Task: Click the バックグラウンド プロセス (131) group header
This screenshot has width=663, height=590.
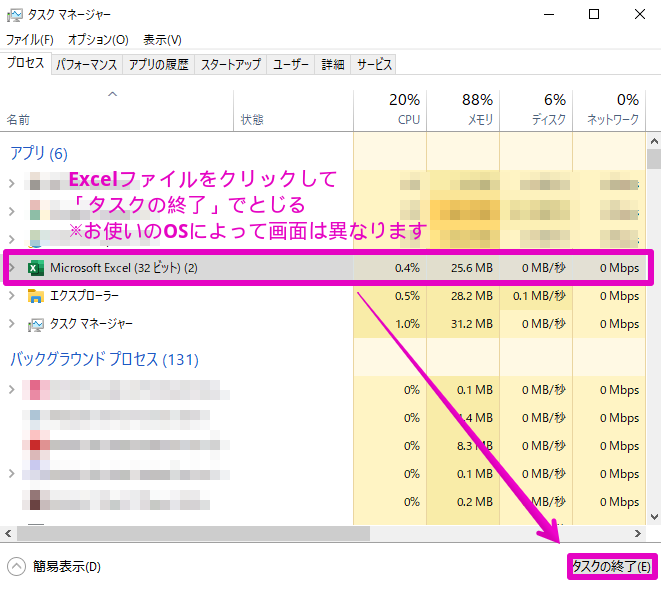Action: (104, 359)
